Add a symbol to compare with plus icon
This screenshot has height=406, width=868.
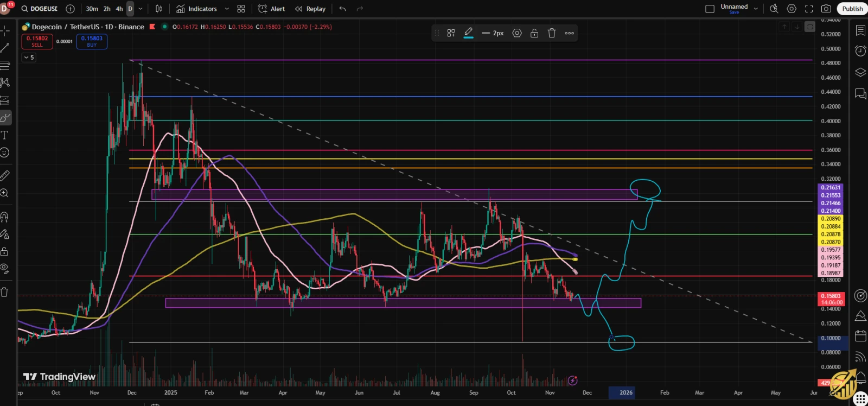tap(70, 9)
